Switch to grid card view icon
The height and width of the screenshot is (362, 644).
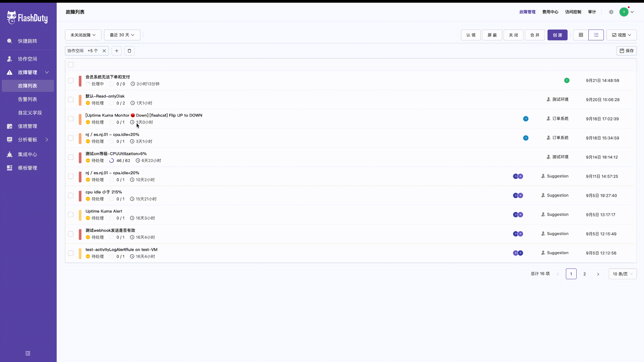(581, 35)
